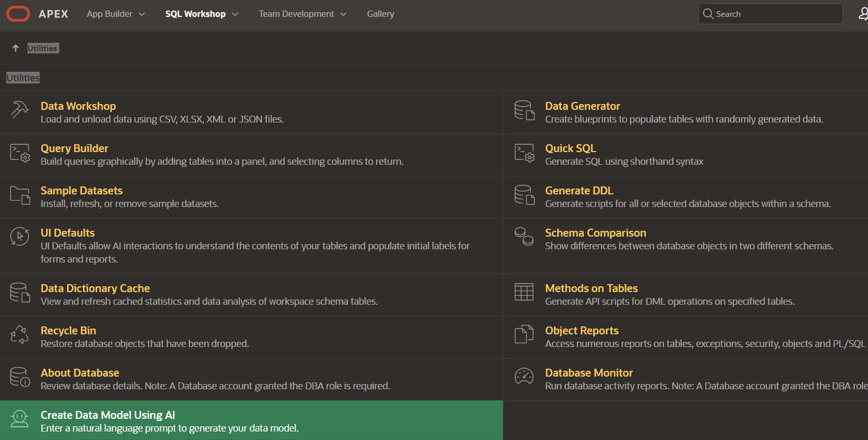Expand the Team Development dropdown arrow

[x=343, y=14]
